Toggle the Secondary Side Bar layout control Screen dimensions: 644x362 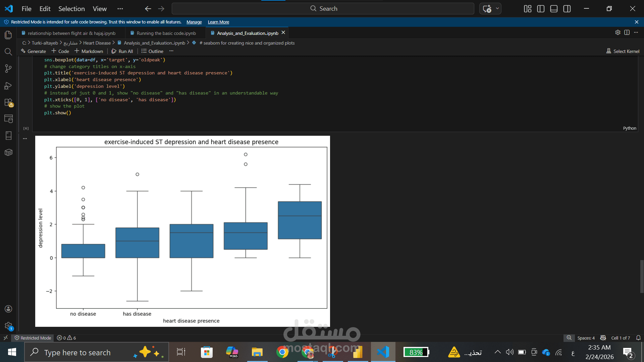pyautogui.click(x=567, y=9)
